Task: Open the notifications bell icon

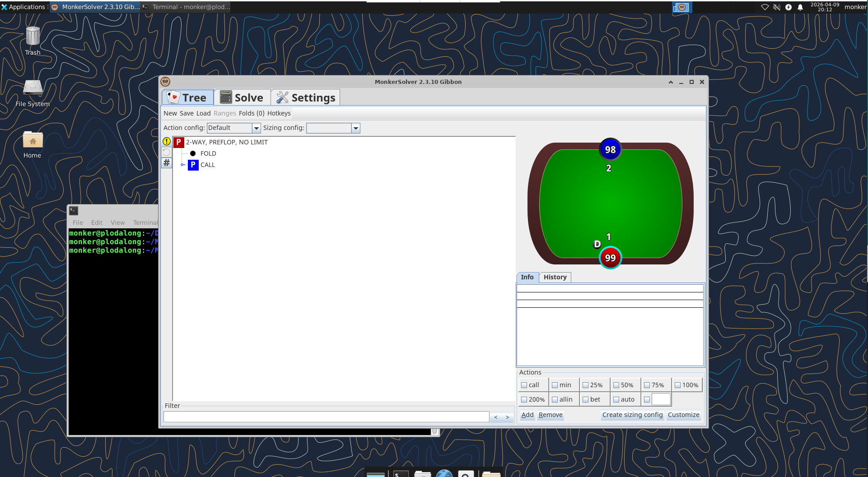Action: point(800,7)
